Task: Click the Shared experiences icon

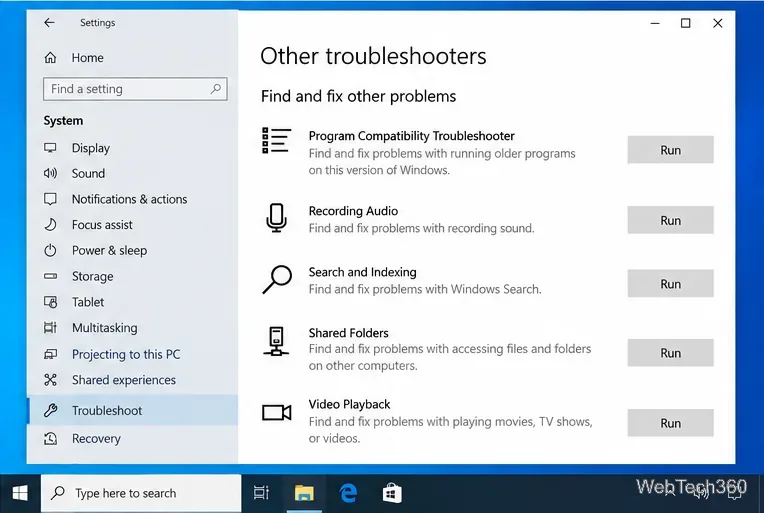Action: (x=50, y=380)
